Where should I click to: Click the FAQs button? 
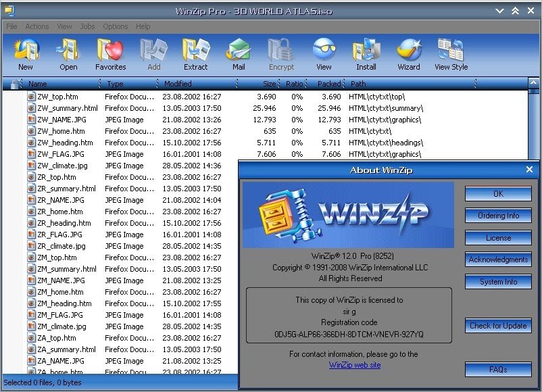(x=498, y=370)
